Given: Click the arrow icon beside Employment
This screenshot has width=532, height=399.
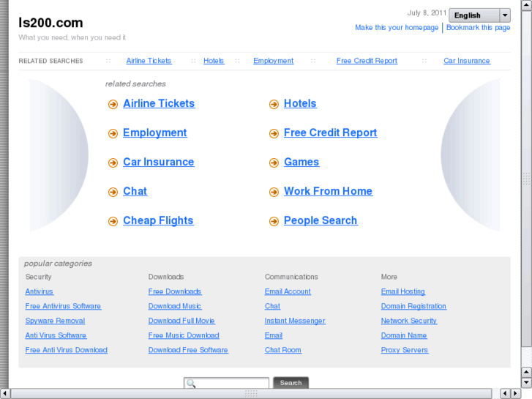Looking at the screenshot, I should 113,133.
